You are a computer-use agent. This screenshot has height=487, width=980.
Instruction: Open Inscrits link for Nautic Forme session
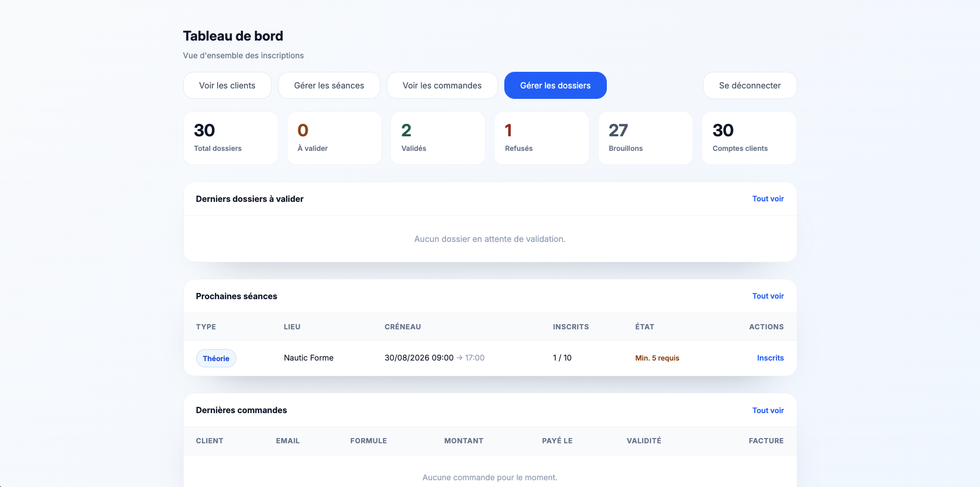[770, 358]
